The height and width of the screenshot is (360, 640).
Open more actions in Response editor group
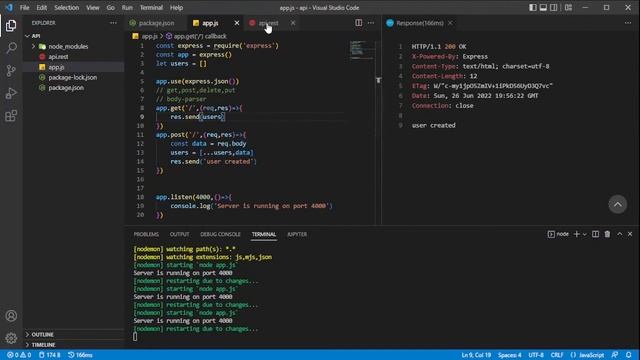pyautogui.click(x=628, y=23)
